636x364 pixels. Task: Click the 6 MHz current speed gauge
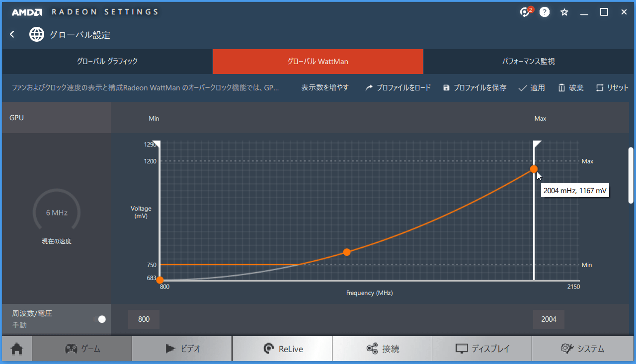pyautogui.click(x=57, y=213)
